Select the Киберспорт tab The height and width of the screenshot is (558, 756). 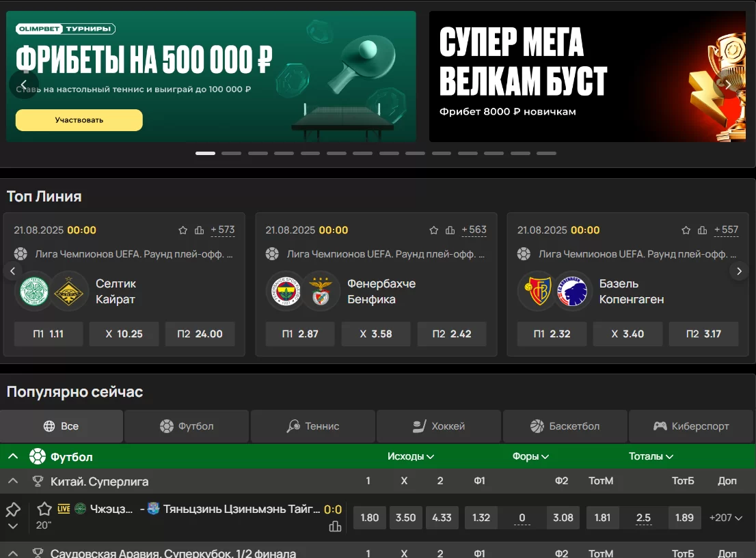[x=691, y=426]
